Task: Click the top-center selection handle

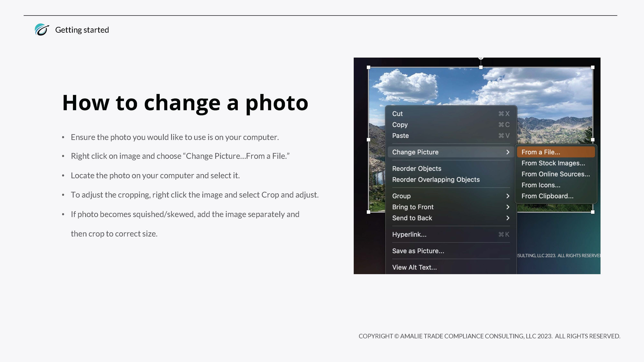Action: click(x=481, y=67)
